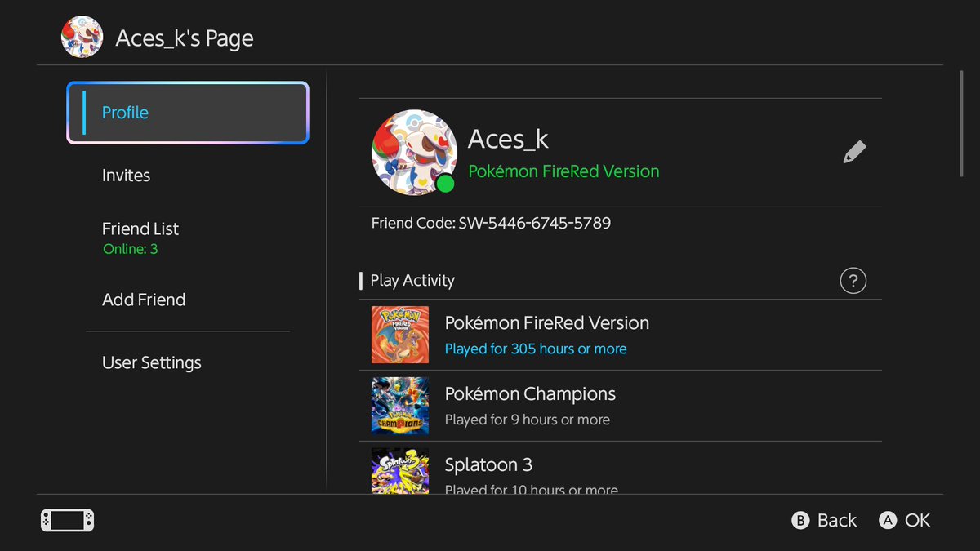This screenshot has width=980, height=551.
Task: Click the Friend Code SW-5446-6745-5789 text
Action: tap(491, 223)
